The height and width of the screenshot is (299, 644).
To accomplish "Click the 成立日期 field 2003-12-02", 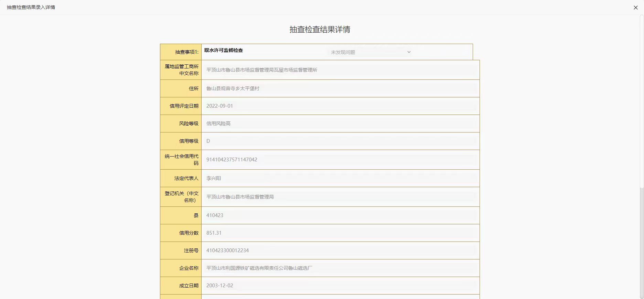I will [x=340, y=286].
